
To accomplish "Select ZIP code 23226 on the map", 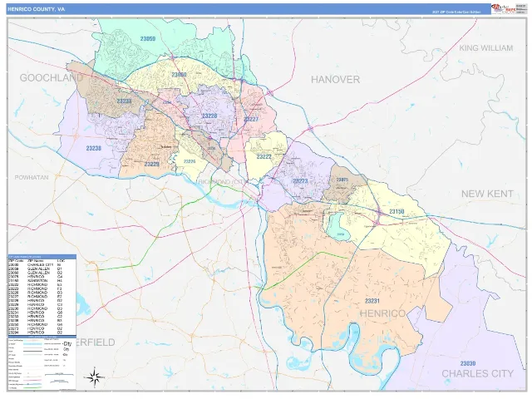I will (x=190, y=161).
